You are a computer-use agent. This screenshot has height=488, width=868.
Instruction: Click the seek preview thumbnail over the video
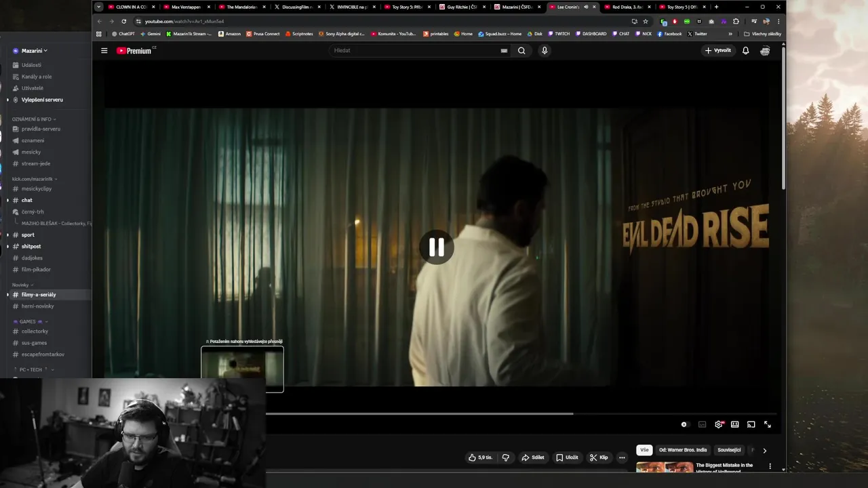[x=242, y=369]
